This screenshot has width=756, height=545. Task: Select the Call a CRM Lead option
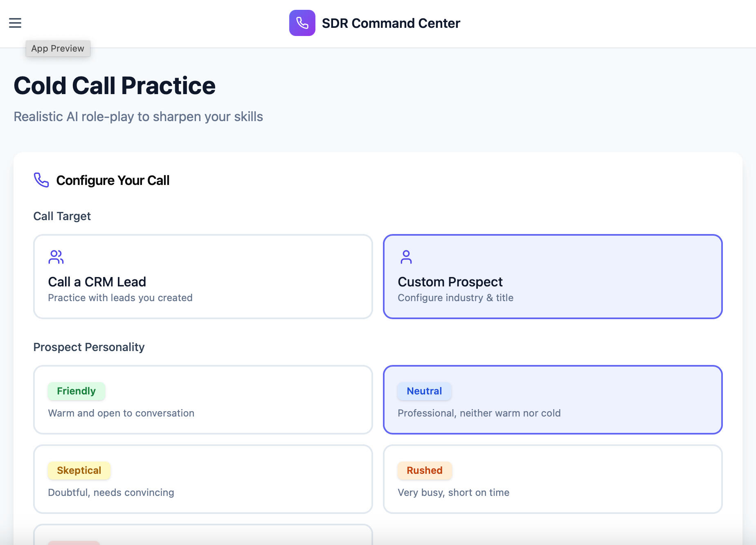(203, 277)
